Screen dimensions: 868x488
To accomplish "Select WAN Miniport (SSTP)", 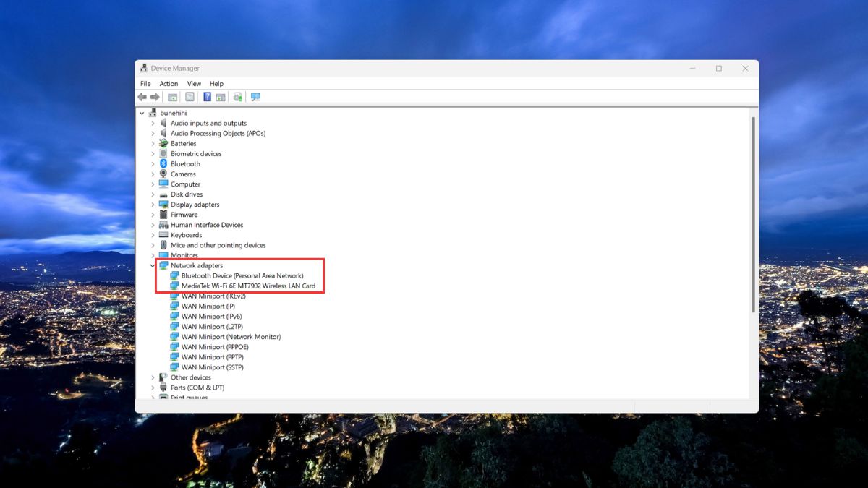I will [213, 367].
